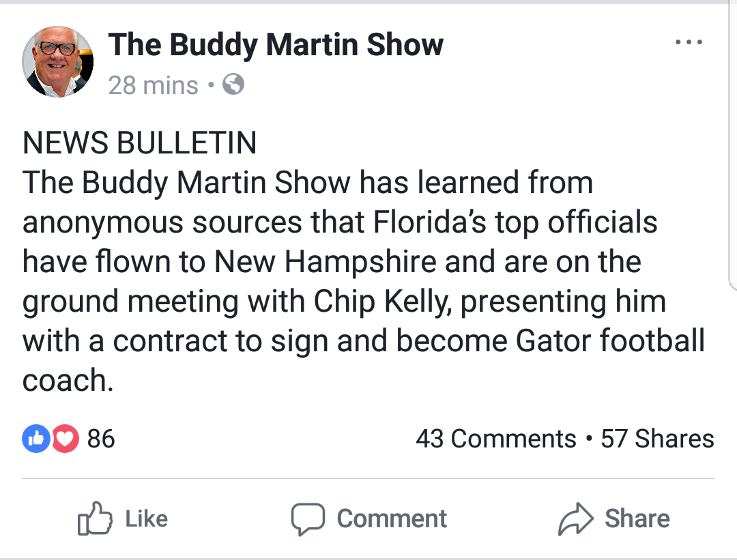
Task: Click the red heart reaction icon
Action: [65, 439]
